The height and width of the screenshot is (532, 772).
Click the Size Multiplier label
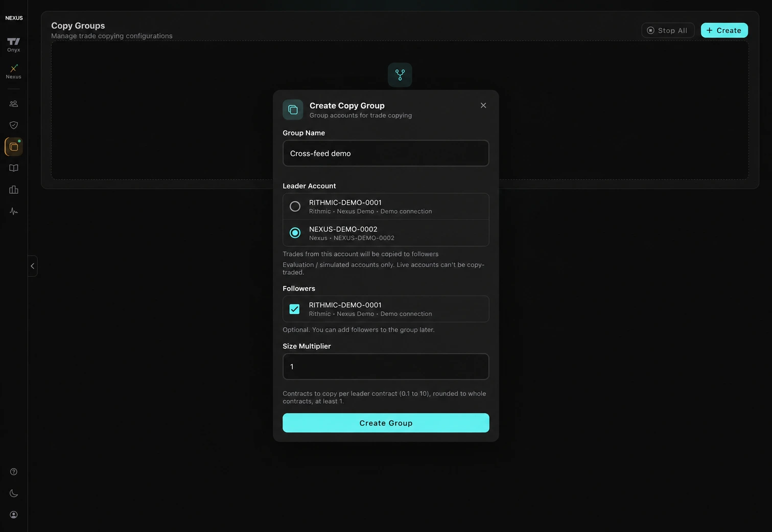[x=307, y=346]
